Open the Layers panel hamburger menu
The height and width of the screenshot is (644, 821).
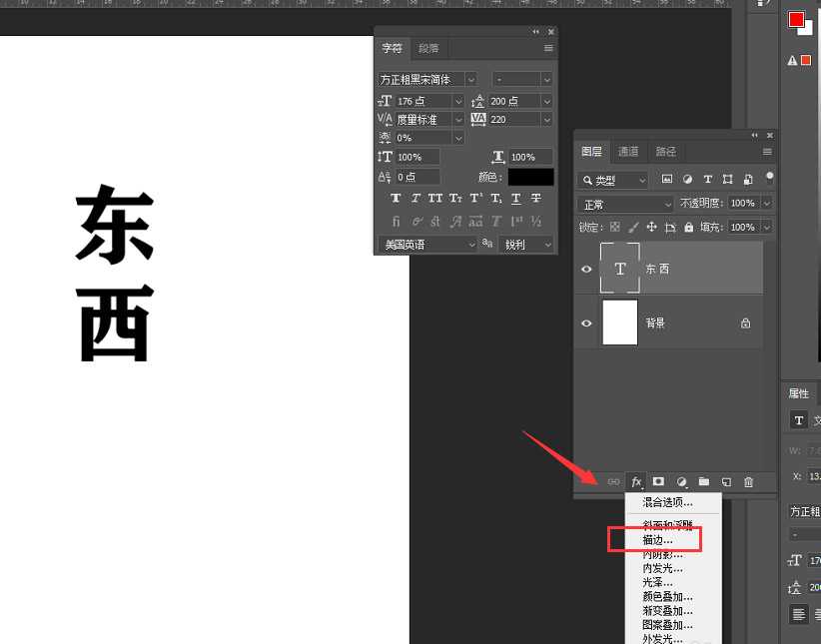(x=767, y=151)
